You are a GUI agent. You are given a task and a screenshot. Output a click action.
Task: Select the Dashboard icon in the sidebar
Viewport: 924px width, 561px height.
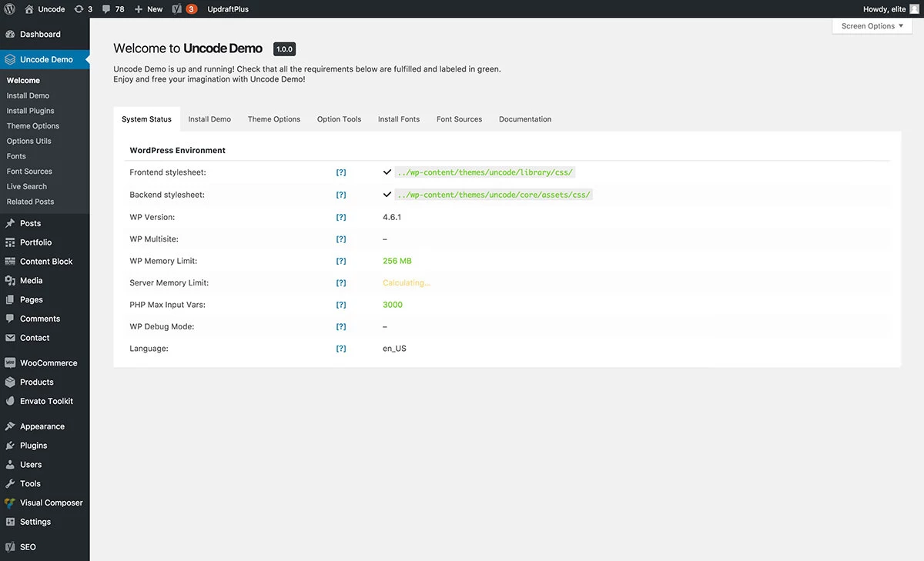[11, 34]
